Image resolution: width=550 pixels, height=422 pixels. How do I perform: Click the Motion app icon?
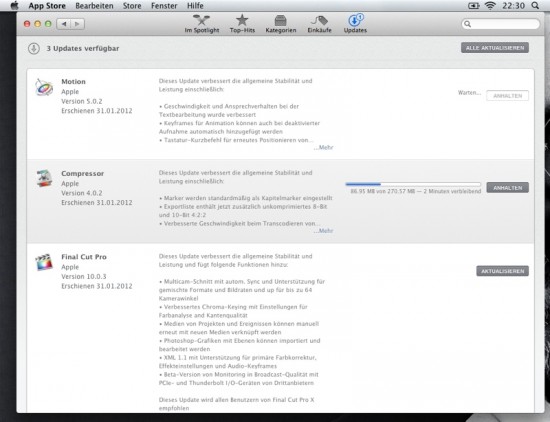pos(44,87)
